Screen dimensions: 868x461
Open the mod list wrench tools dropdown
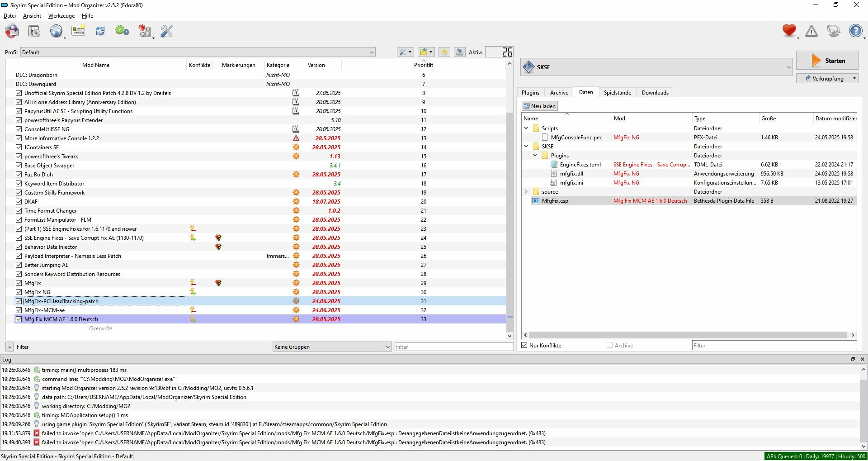[x=405, y=52]
